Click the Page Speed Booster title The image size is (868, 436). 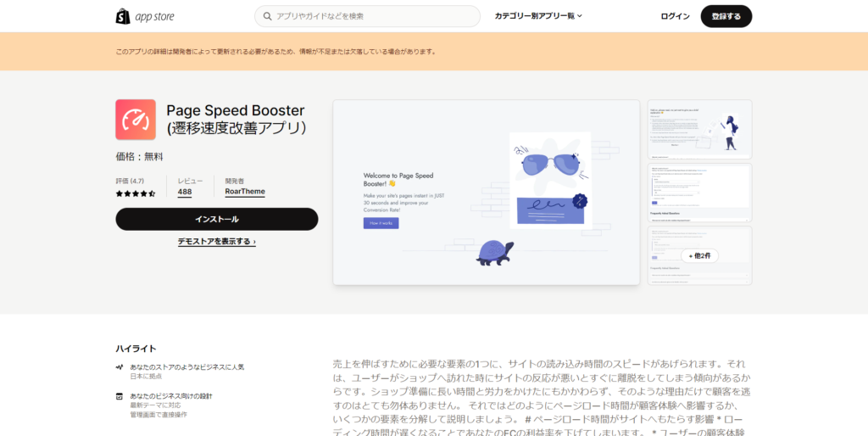[x=236, y=119]
